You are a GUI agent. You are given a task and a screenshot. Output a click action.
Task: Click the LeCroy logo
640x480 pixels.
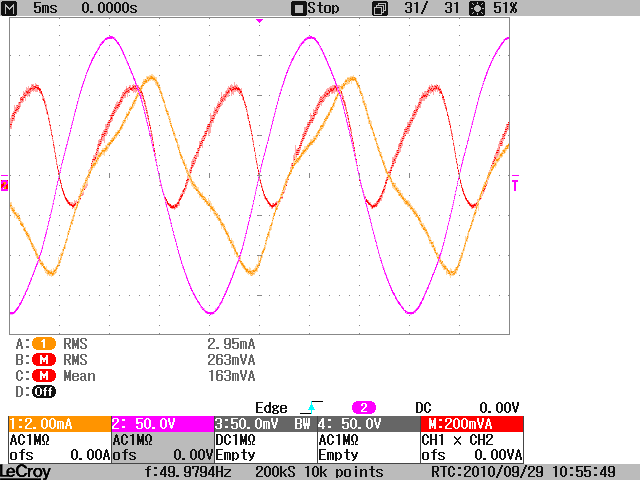pyautogui.click(x=26, y=472)
